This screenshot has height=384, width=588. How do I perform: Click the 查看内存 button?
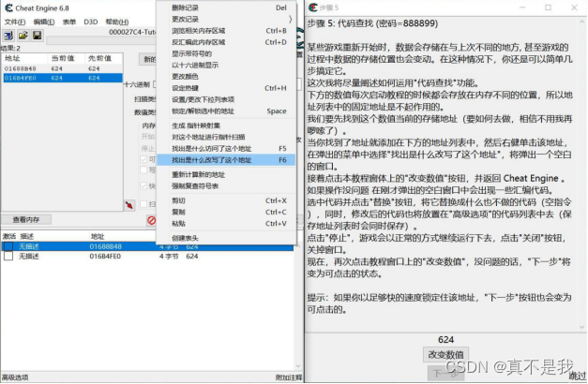[26, 219]
